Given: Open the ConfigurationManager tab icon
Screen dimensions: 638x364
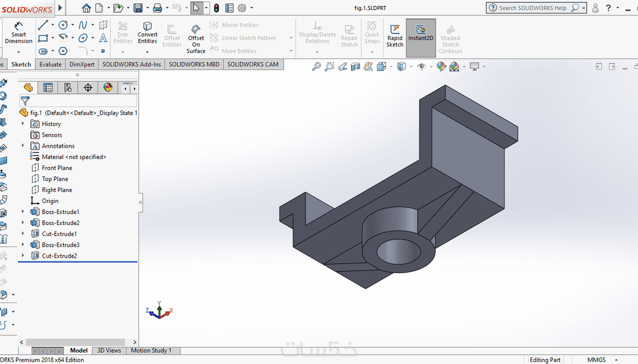Looking at the screenshot, I should (68, 88).
